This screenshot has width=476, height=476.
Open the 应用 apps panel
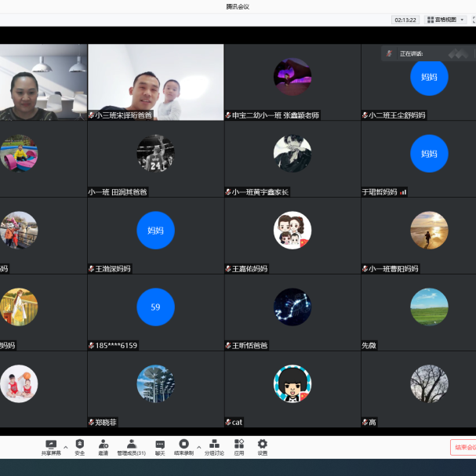239,447
